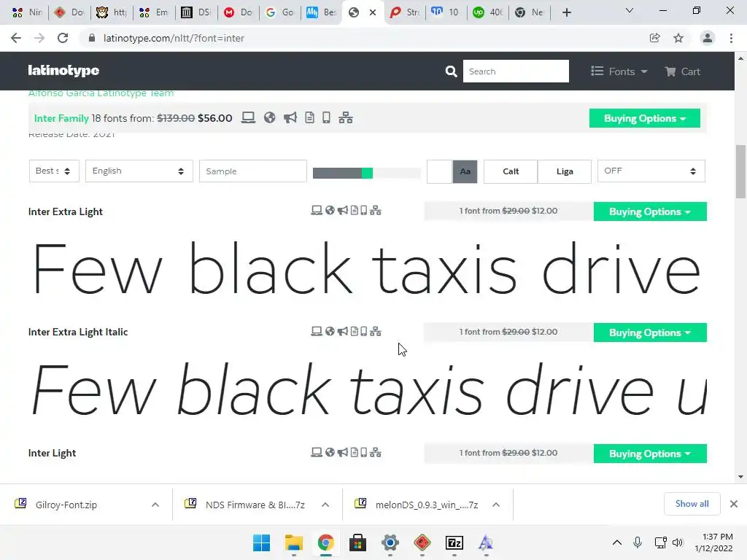Viewport: 747px width, 560px height.
Task: Open 7-Zip from taskbar
Action: point(454,542)
